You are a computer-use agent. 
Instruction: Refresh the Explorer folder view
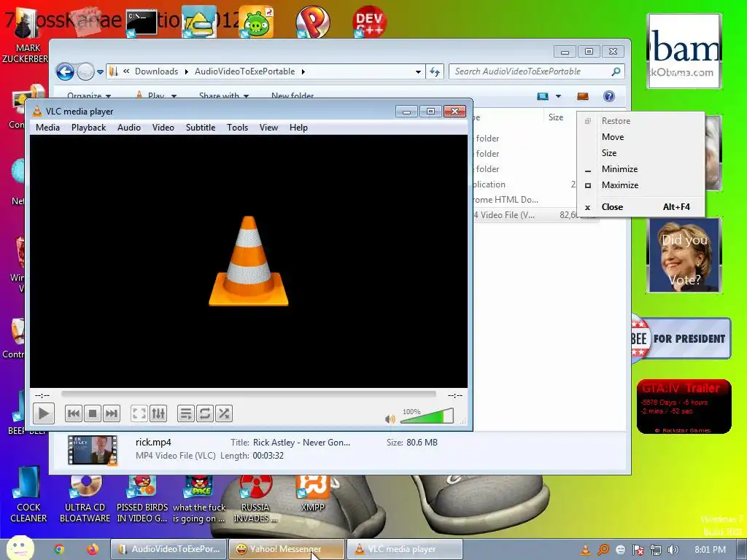tap(435, 72)
